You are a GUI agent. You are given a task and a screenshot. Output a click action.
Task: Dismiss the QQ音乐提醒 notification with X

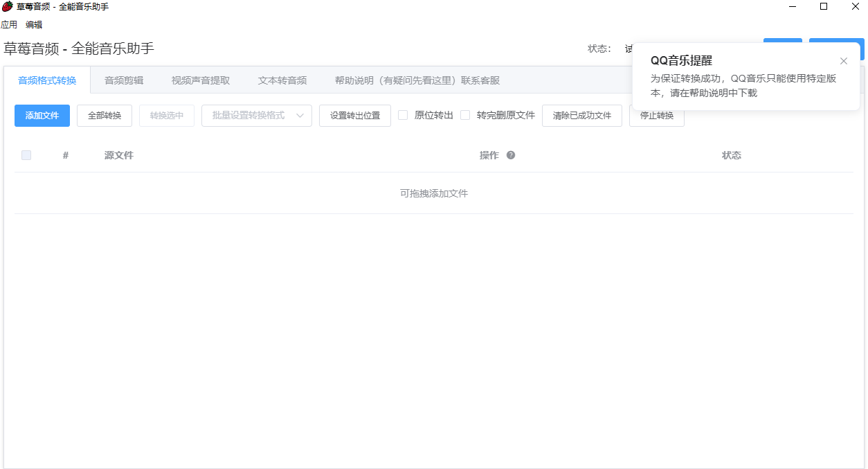pos(843,61)
